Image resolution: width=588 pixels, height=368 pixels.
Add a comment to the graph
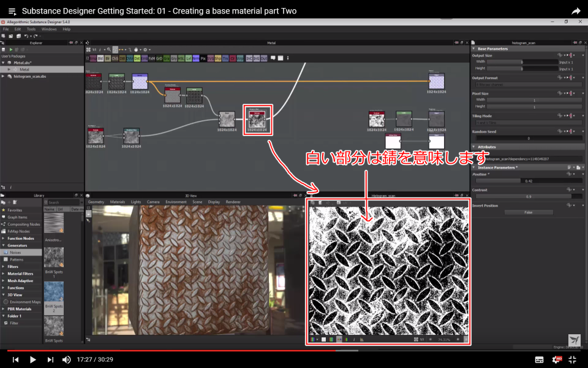tap(273, 58)
